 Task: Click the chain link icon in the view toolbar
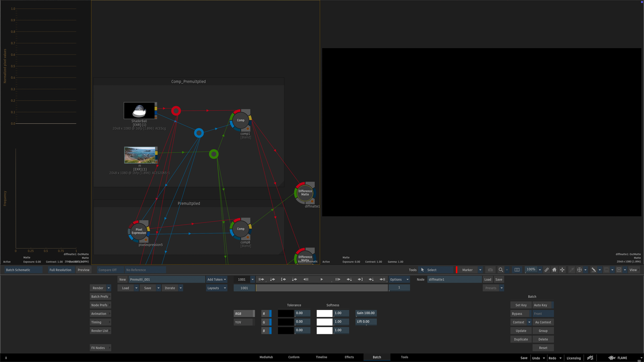pyautogui.click(x=546, y=270)
